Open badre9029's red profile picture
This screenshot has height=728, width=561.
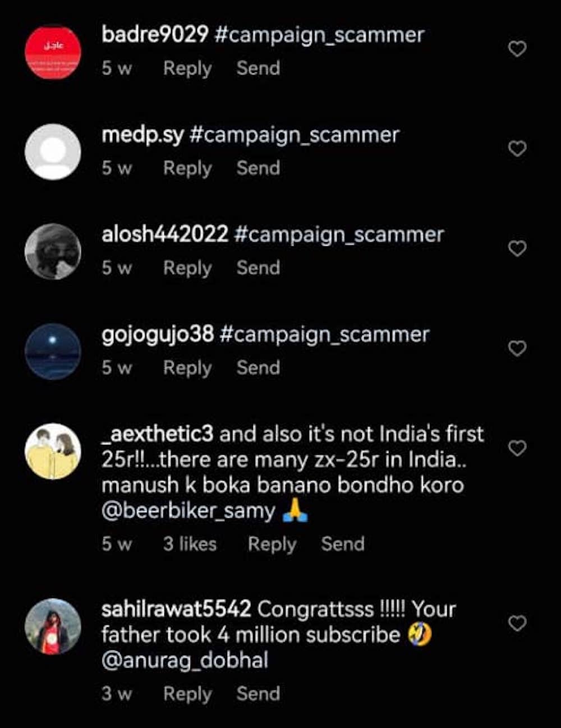[x=53, y=52]
